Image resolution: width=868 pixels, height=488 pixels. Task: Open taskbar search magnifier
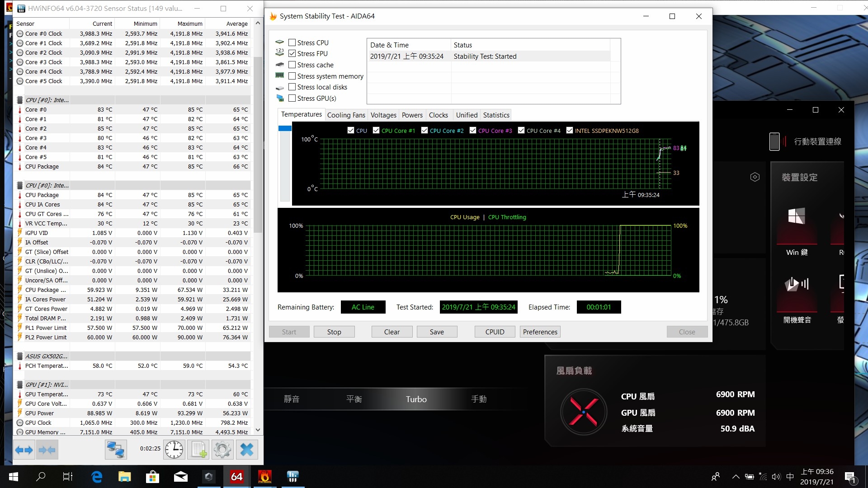point(41,477)
